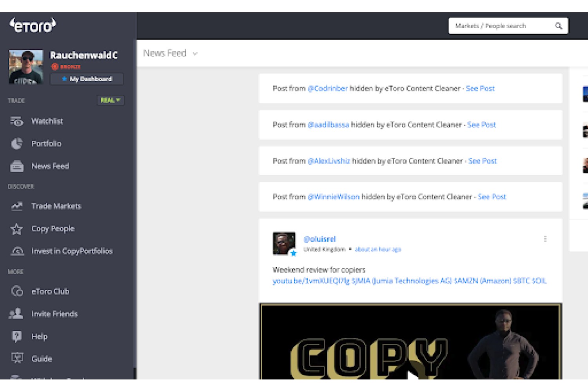Open Invest in CopyPortfolios item
Viewport: 588px width, 392px height.
point(72,251)
